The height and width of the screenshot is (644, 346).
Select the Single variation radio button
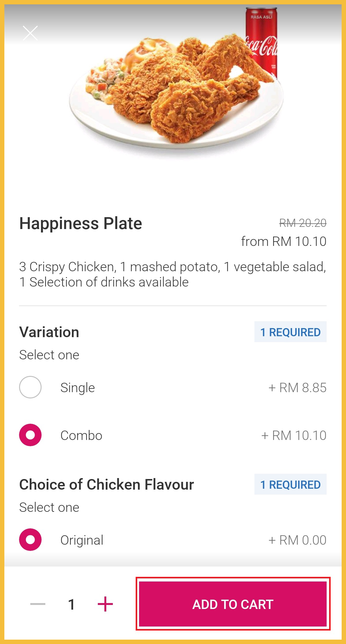30,387
